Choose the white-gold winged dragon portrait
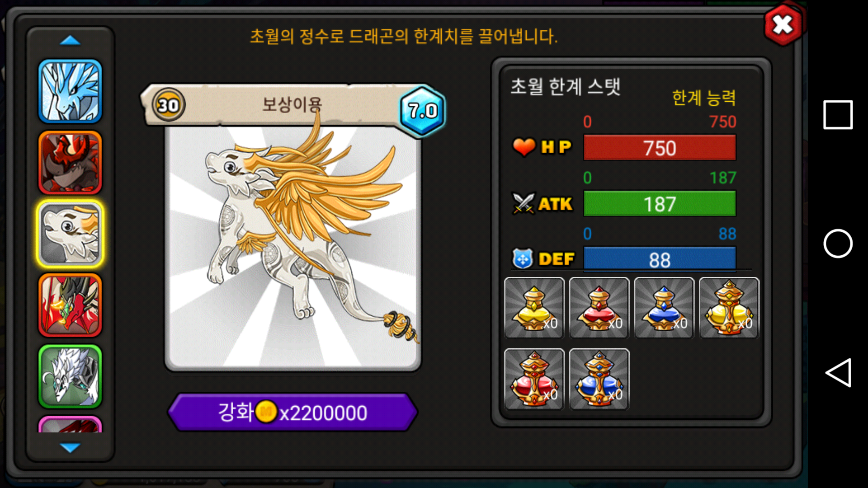Viewport: 868px width, 488px height. [70, 234]
